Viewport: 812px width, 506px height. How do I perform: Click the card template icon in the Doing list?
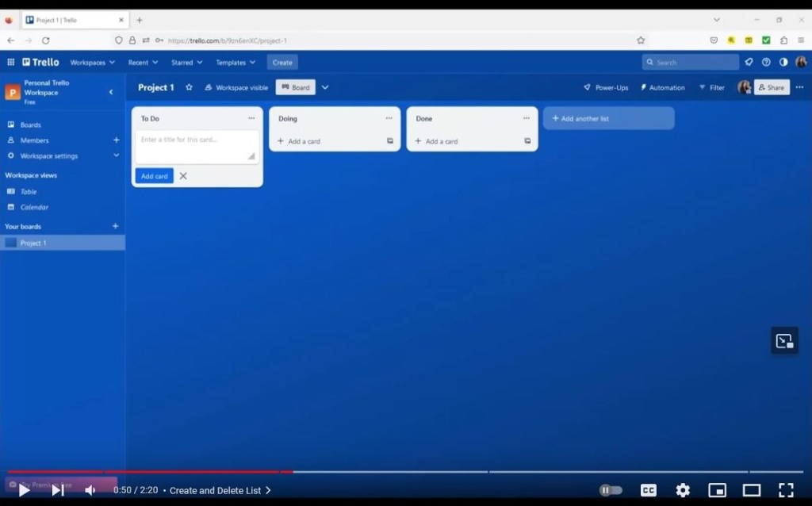pos(390,141)
